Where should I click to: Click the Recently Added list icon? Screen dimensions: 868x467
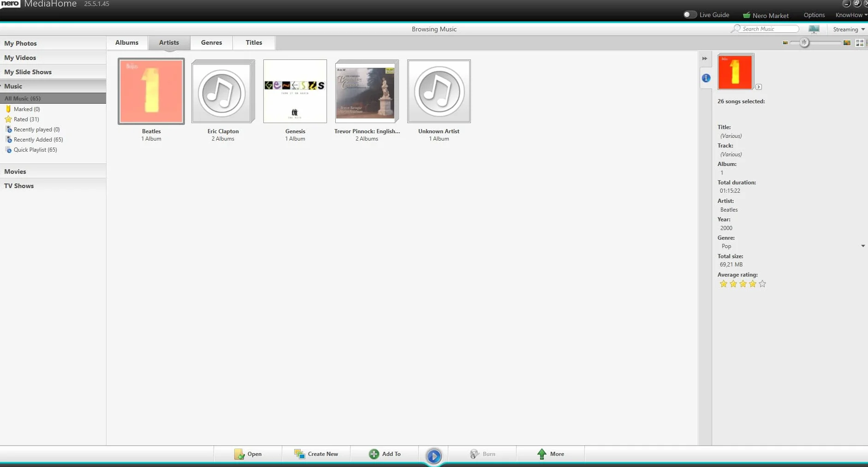click(x=8, y=140)
